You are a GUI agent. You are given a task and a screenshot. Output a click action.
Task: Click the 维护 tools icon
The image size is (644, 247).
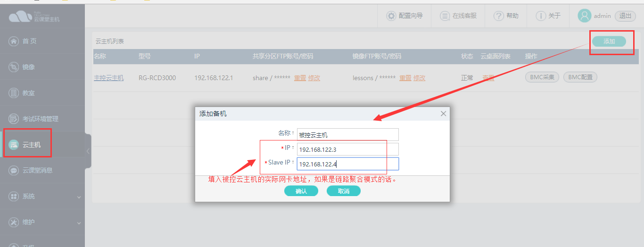14,222
